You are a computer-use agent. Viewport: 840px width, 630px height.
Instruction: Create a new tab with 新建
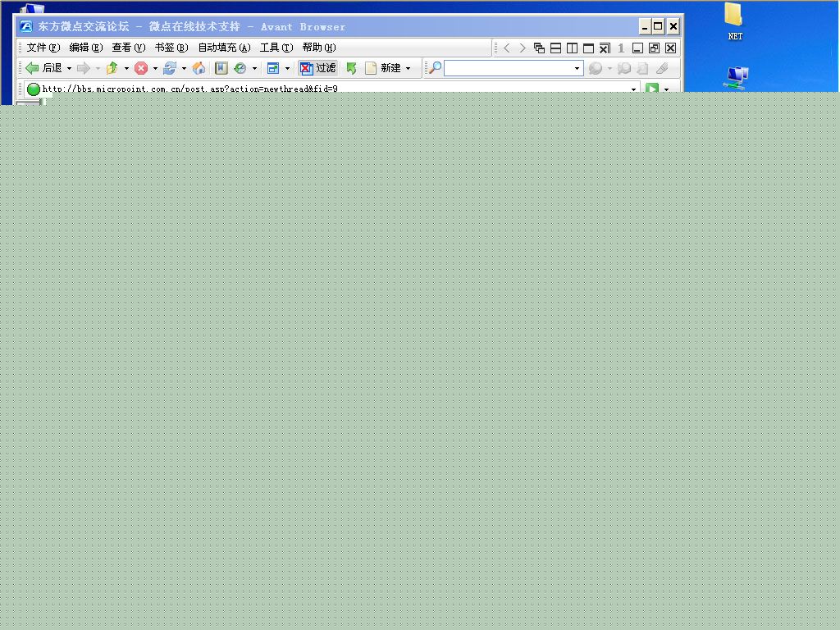click(382, 68)
